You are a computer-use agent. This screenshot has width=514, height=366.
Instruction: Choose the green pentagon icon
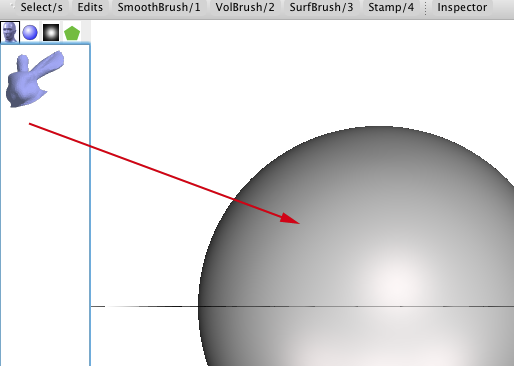click(72, 33)
